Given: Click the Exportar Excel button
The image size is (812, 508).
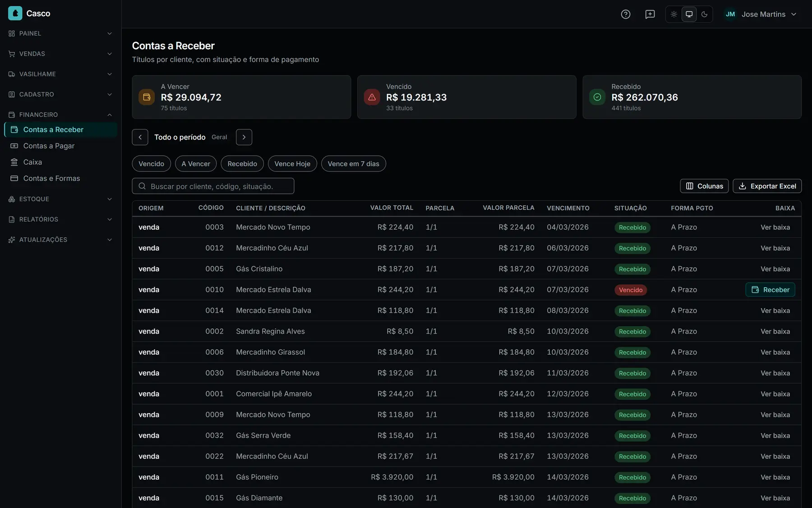Looking at the screenshot, I should 767,186.
